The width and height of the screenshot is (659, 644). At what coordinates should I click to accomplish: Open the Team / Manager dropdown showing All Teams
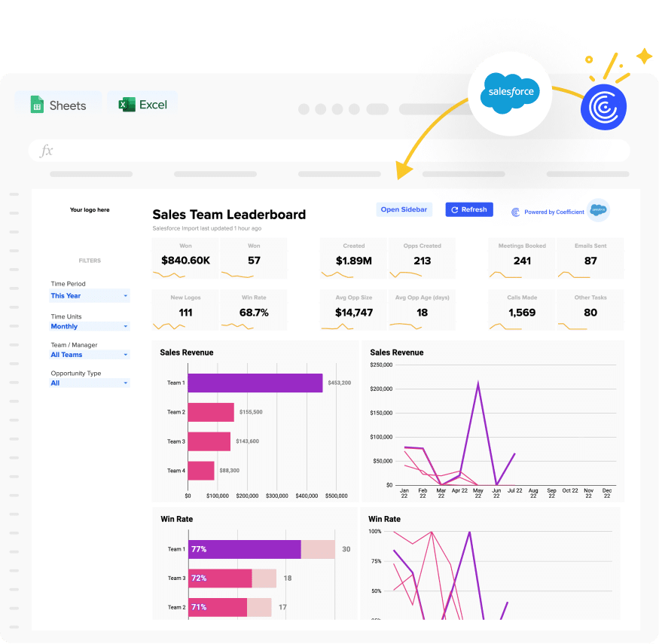click(x=90, y=355)
